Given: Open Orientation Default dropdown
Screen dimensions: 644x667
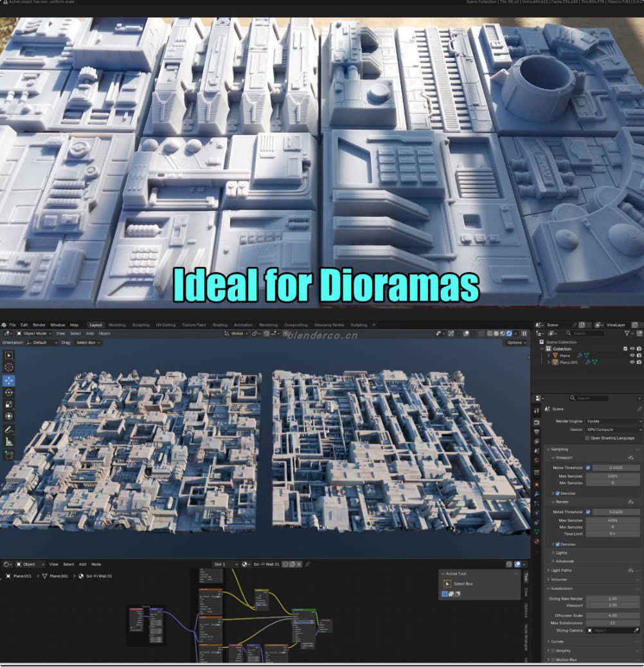Looking at the screenshot, I should 42,342.
